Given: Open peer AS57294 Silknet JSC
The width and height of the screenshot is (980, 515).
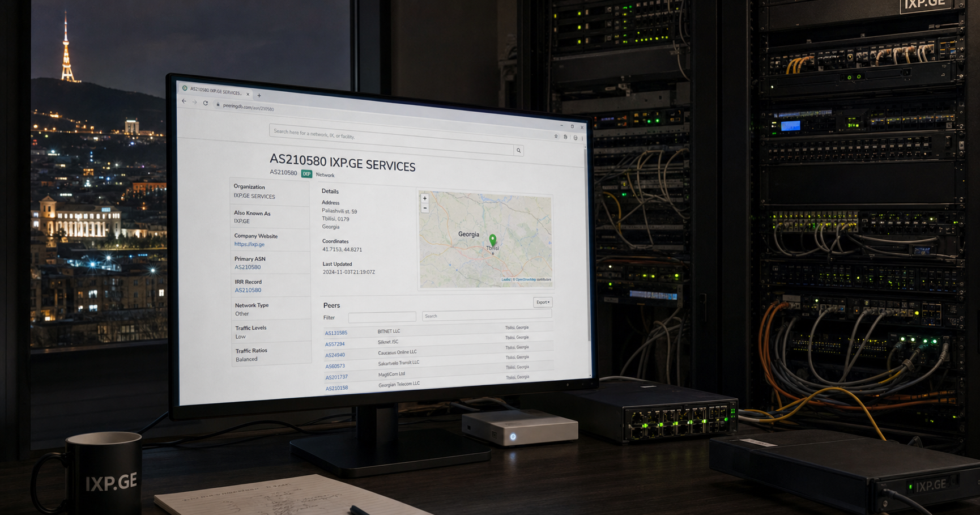Looking at the screenshot, I should pyautogui.click(x=335, y=344).
